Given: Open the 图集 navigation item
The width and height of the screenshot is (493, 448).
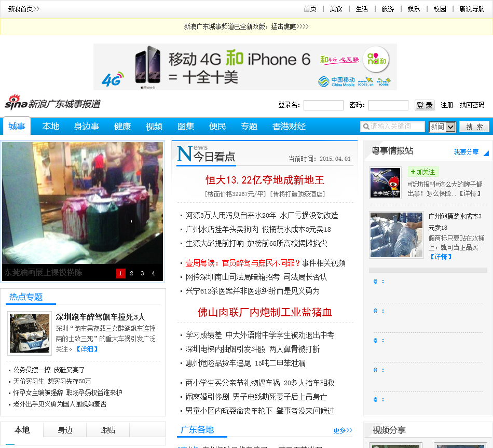Looking at the screenshot, I should tap(186, 127).
